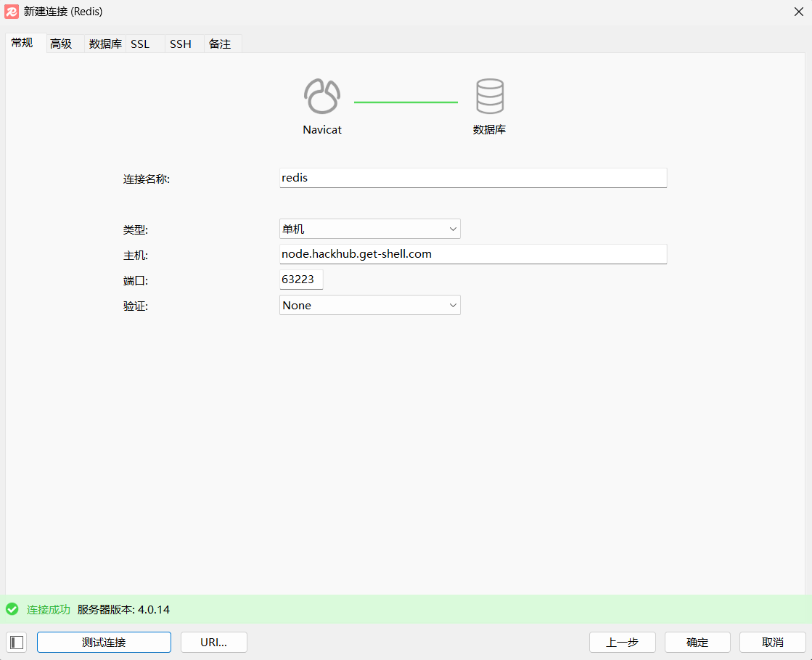Switch to the 数据库 tab
This screenshot has height=660, width=812.
(x=104, y=43)
